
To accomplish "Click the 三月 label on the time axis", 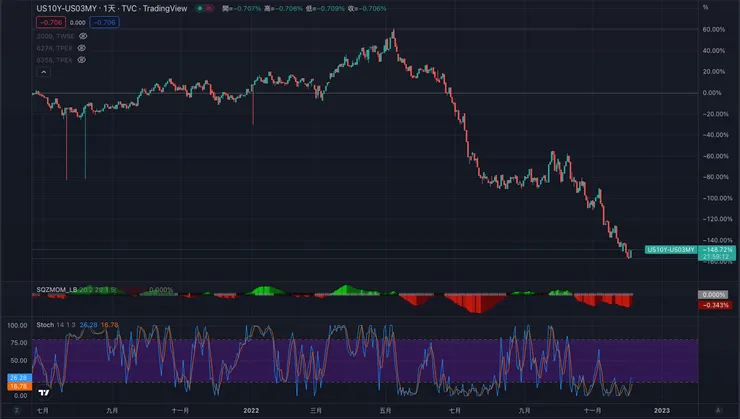I will tap(316, 411).
